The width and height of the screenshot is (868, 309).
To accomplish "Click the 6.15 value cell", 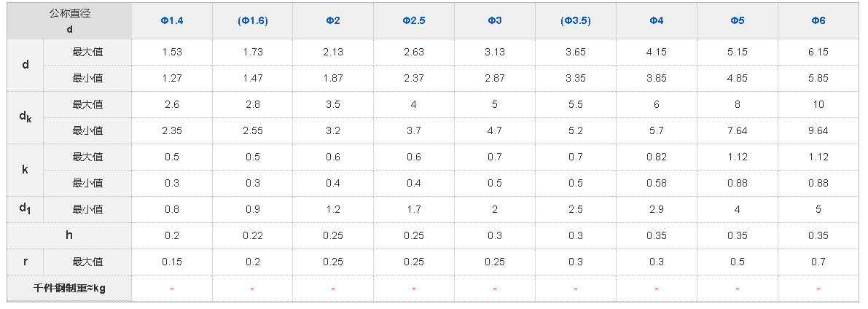I will coord(818,52).
